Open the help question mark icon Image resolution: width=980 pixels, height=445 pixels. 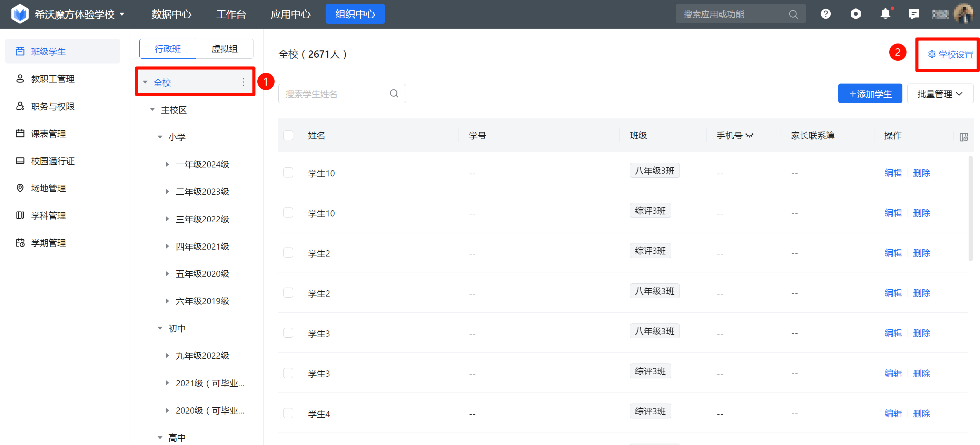click(825, 14)
